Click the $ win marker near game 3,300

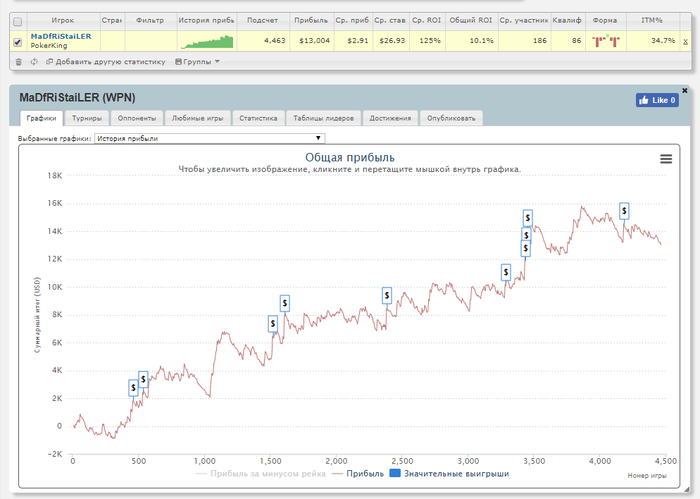tap(505, 272)
